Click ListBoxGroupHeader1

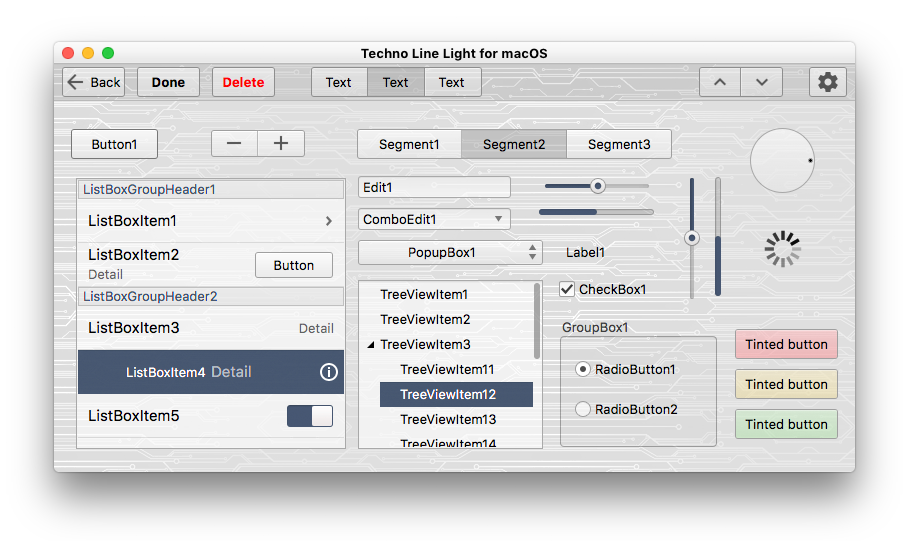pyautogui.click(x=211, y=189)
